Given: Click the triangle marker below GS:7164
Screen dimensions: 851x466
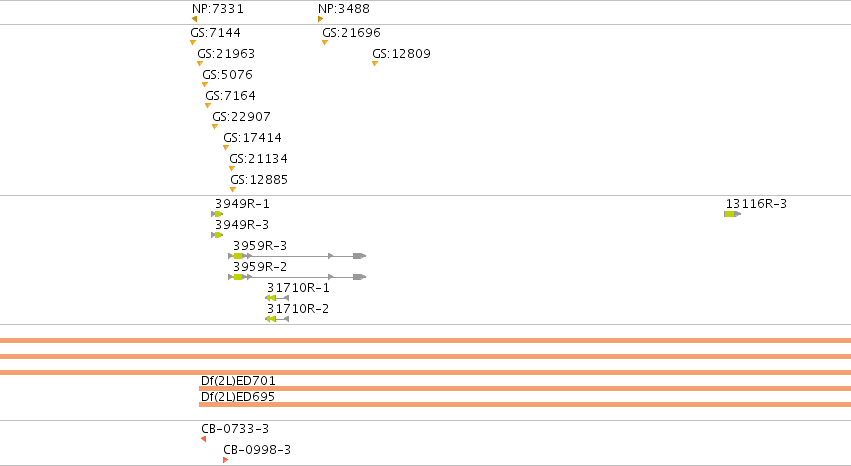Looking at the screenshot, I should 208,105.
